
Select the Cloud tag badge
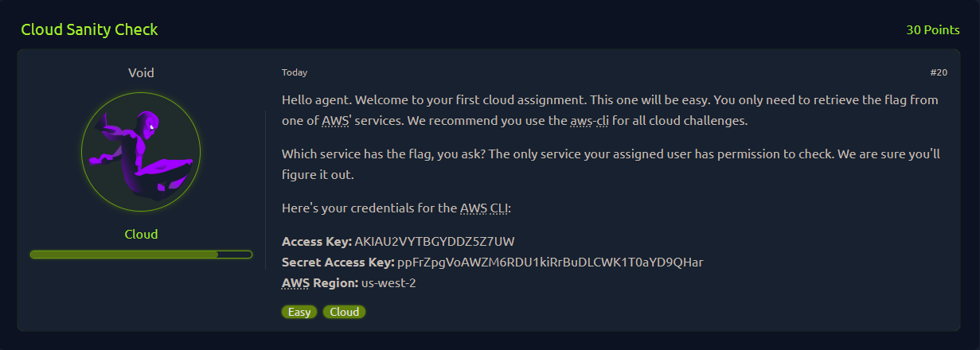click(x=344, y=312)
